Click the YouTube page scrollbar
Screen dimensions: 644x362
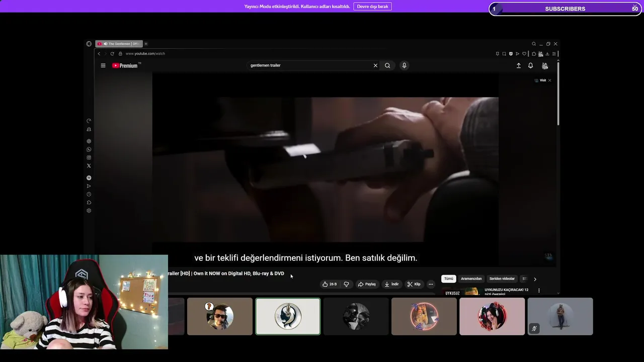(558, 94)
